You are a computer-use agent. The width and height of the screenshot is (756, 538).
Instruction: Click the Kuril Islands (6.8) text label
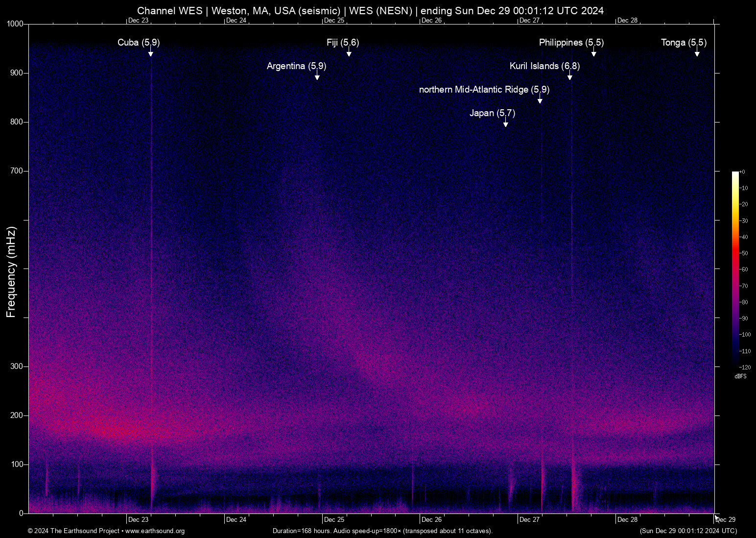coord(544,66)
